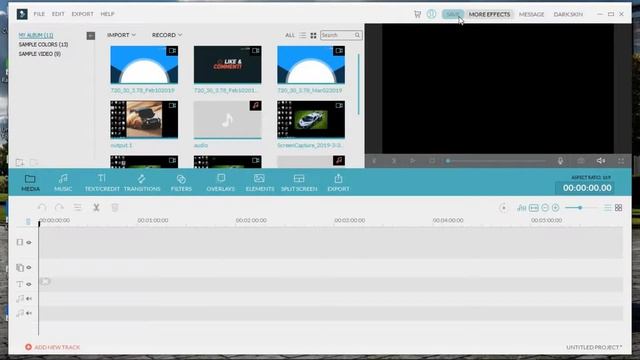This screenshot has width=640, height=360.
Task: Click the record circle icon in the timeline toolbar
Action: 503,208
